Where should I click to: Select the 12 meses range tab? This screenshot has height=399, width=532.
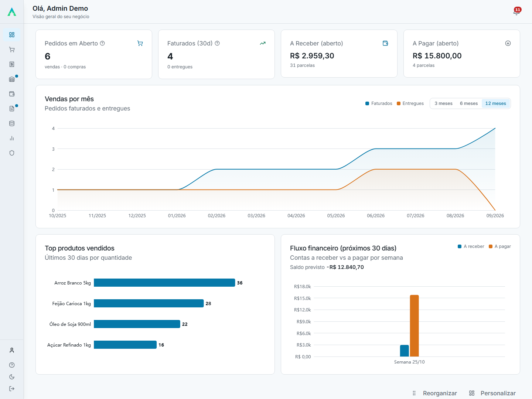(x=496, y=103)
